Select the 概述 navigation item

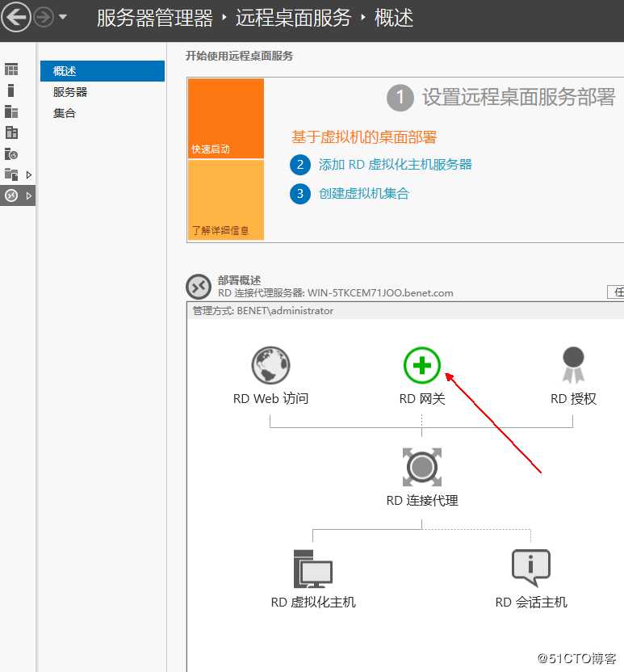click(103, 71)
